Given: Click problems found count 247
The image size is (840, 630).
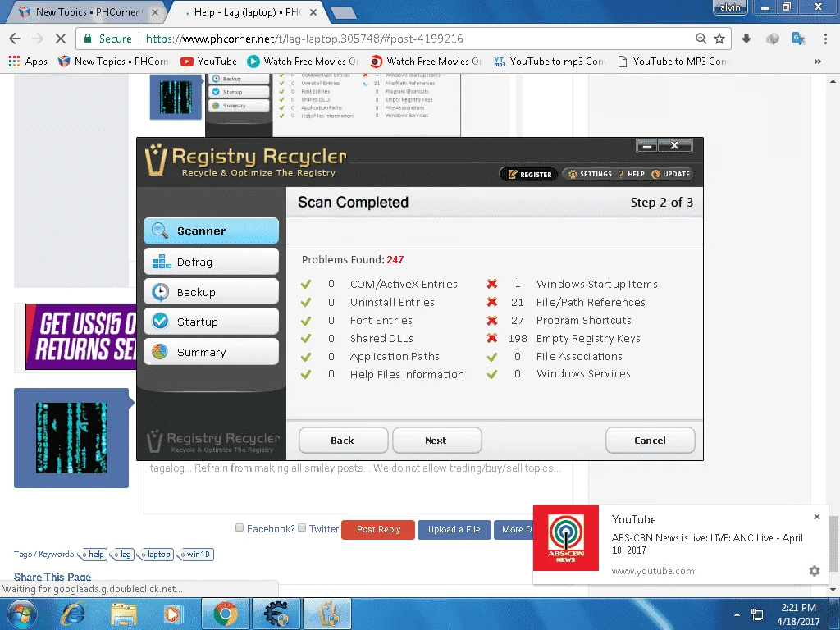Looking at the screenshot, I should click(x=395, y=260).
